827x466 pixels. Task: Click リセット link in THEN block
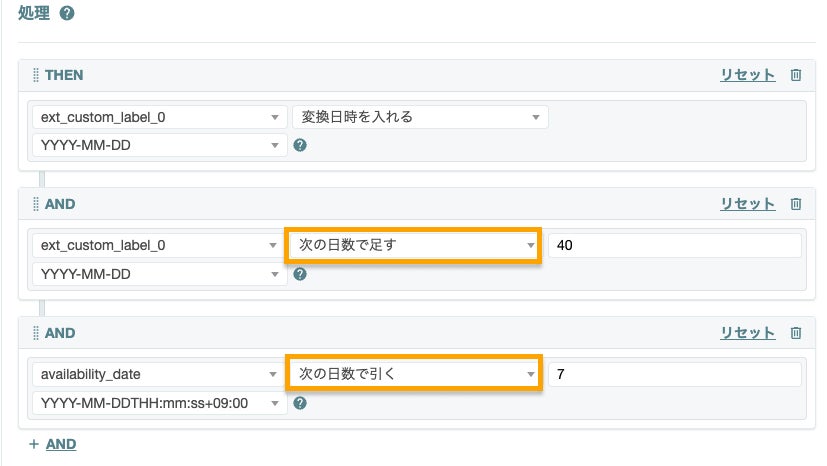pos(747,75)
